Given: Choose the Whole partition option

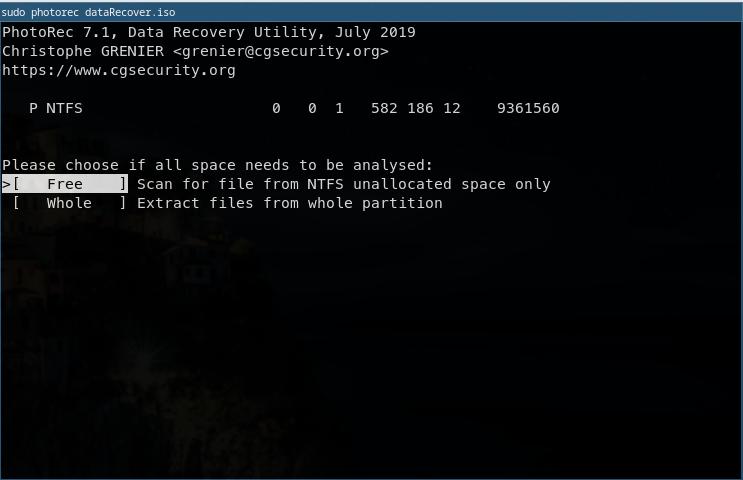Looking at the screenshot, I should [69, 203].
